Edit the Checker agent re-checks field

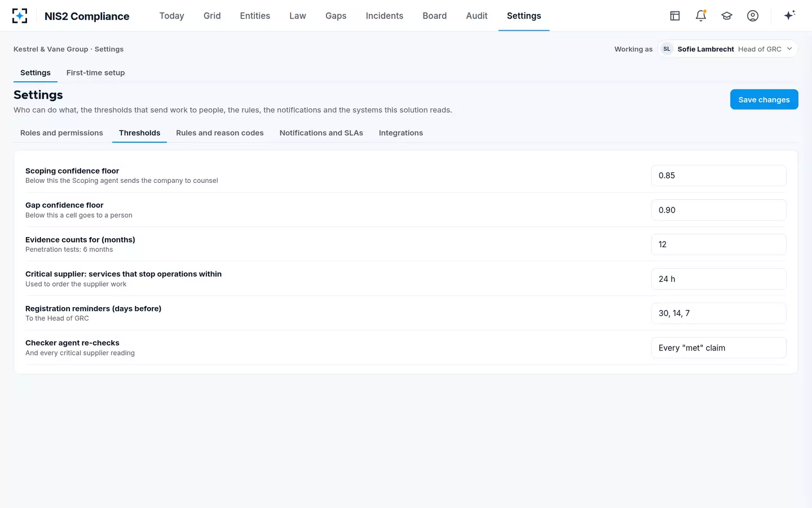tap(719, 348)
